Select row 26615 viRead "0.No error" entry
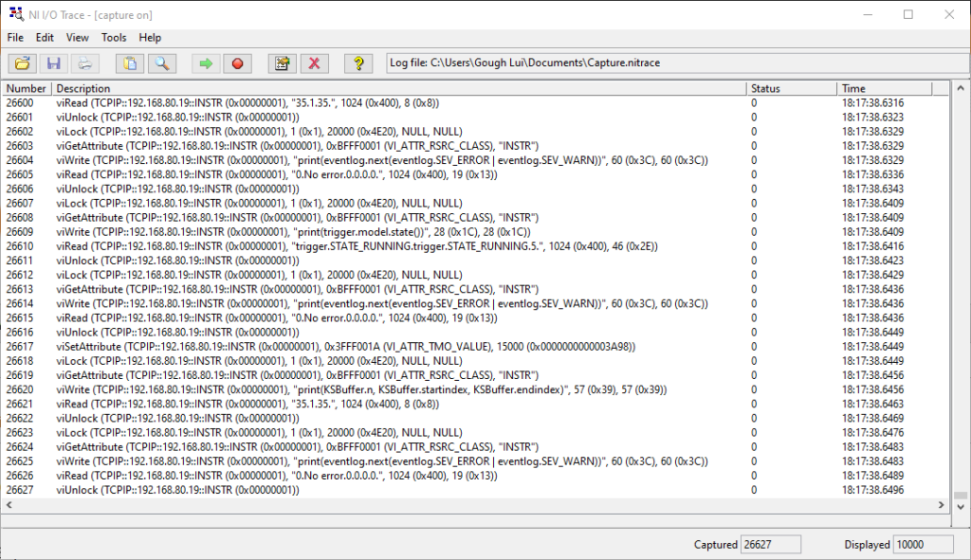 click(476, 318)
